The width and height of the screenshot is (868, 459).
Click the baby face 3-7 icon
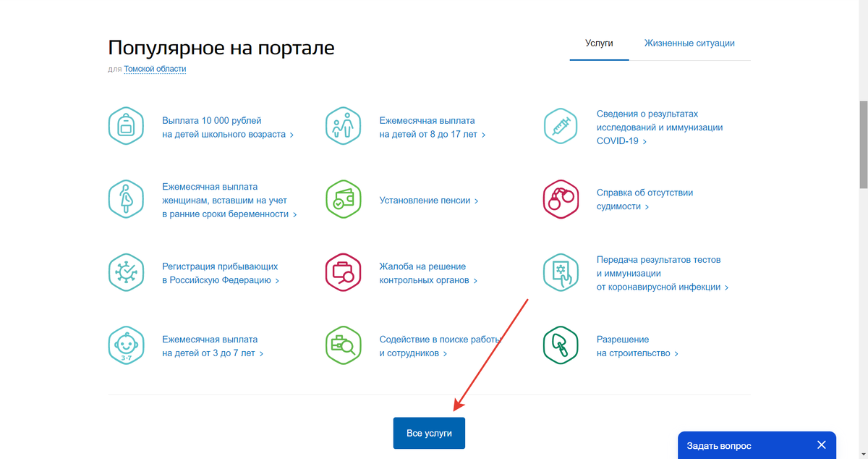(126, 345)
